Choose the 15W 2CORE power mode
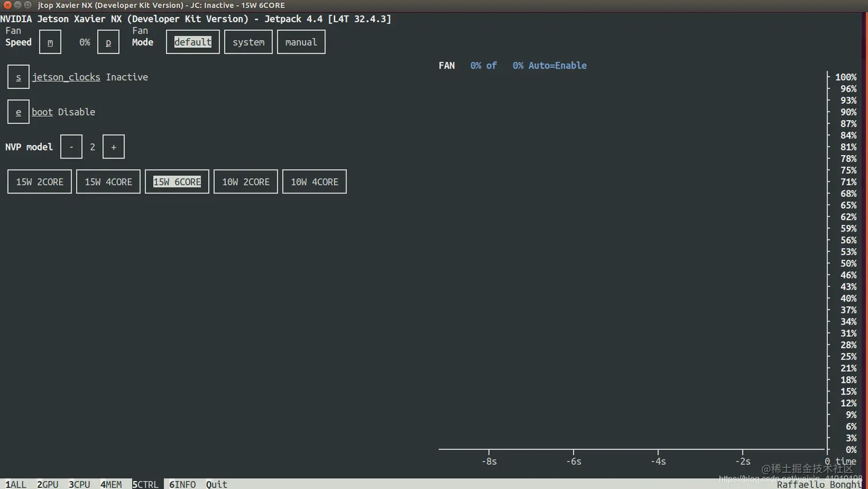868x489 pixels. [x=40, y=182]
